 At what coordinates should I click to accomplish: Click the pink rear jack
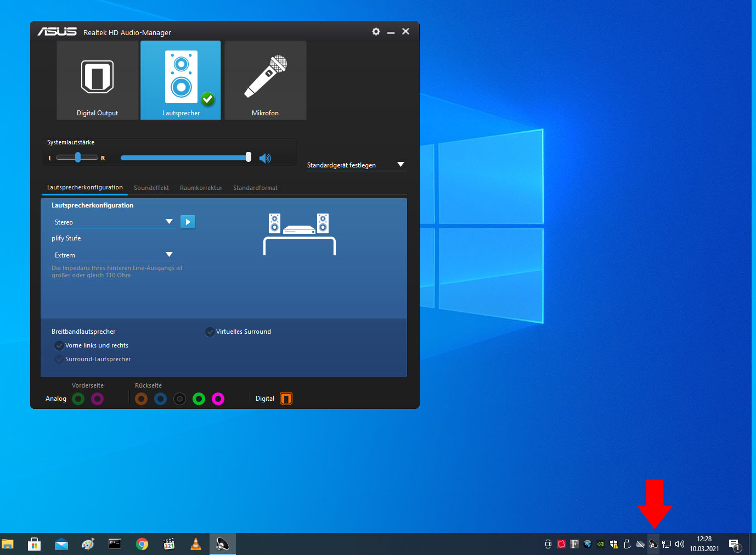pyautogui.click(x=218, y=399)
